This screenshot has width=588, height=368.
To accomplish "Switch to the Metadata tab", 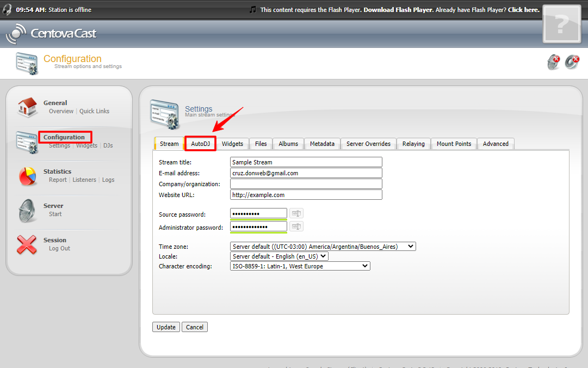I will [x=322, y=144].
